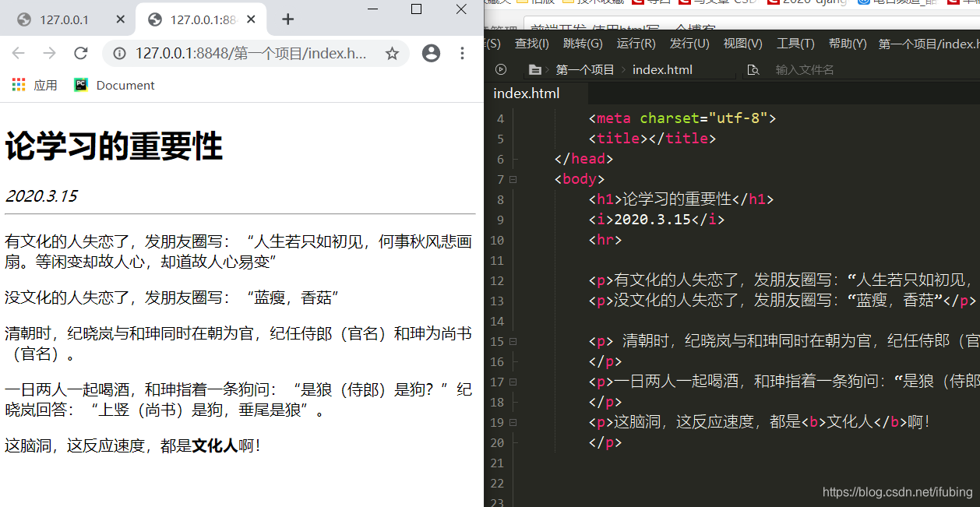980x507 pixels.
Task: Click the file search icon in HBuilder
Action: (753, 69)
